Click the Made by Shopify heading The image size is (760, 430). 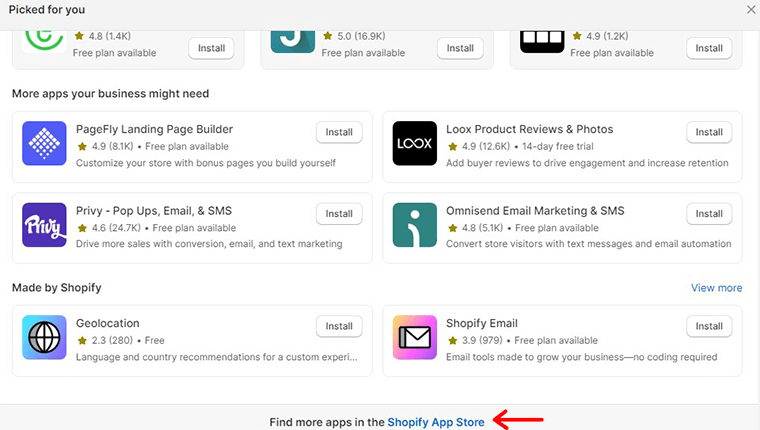tap(57, 288)
